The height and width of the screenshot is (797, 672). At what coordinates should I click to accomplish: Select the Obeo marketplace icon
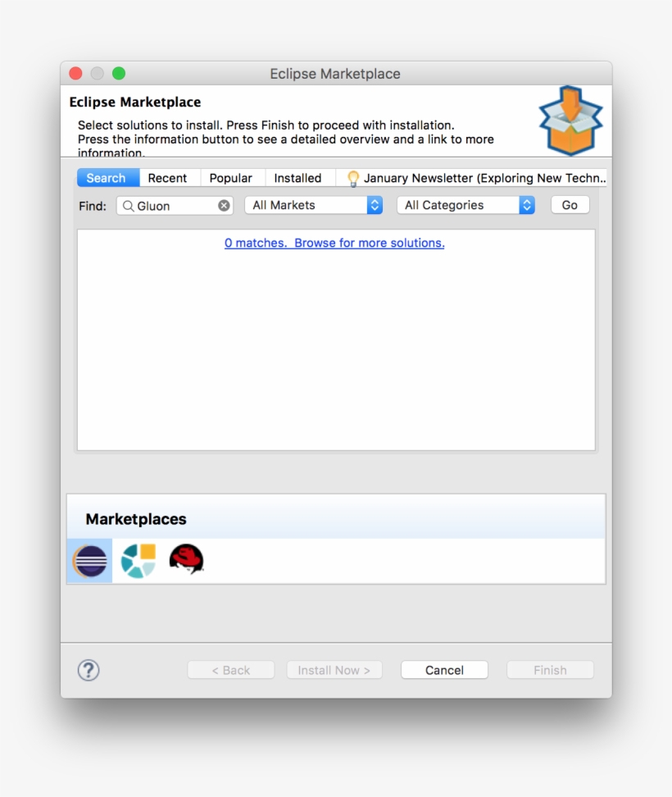click(x=138, y=561)
